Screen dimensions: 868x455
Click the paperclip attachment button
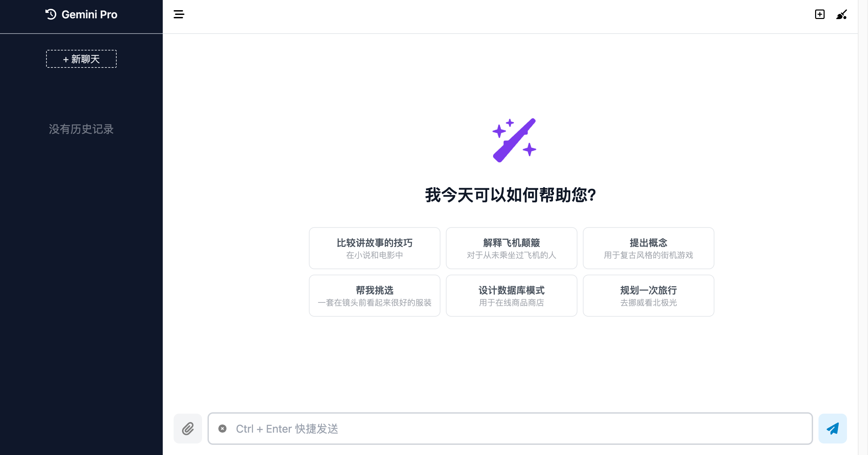click(x=188, y=429)
